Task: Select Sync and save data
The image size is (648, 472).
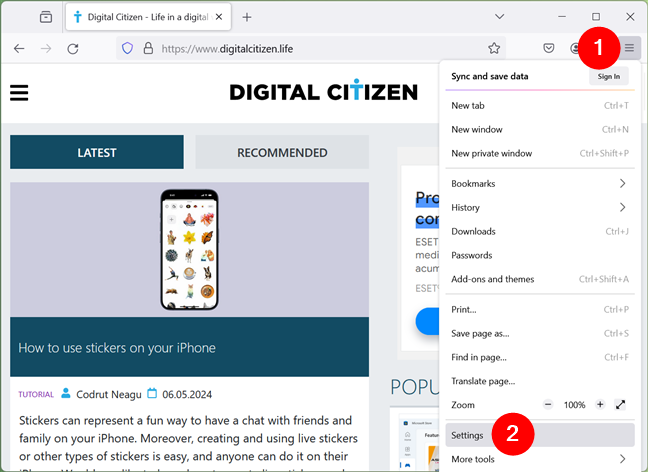Action: [490, 76]
